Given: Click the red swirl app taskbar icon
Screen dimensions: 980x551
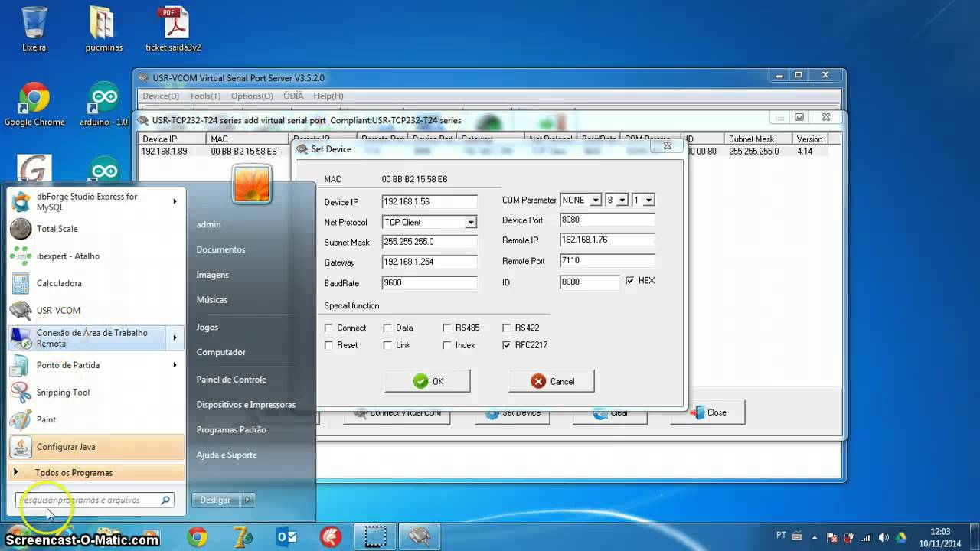Looking at the screenshot, I should point(331,537).
